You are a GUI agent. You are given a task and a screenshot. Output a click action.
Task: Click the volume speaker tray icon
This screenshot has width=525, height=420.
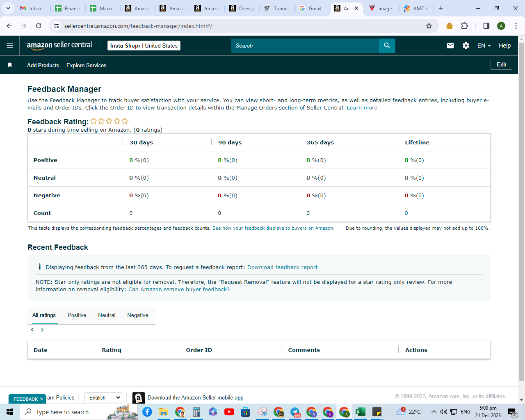coord(443,412)
